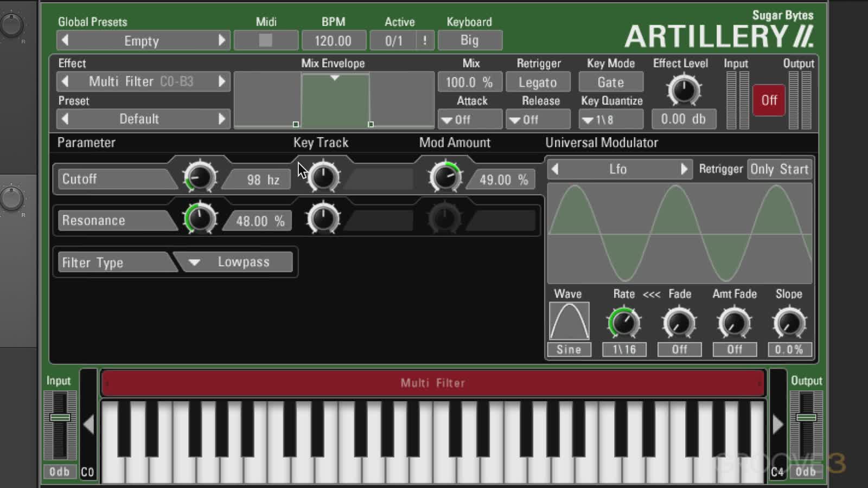Go to next Global Preset arrow
Viewport: 868px width, 488px height.
[x=221, y=40]
